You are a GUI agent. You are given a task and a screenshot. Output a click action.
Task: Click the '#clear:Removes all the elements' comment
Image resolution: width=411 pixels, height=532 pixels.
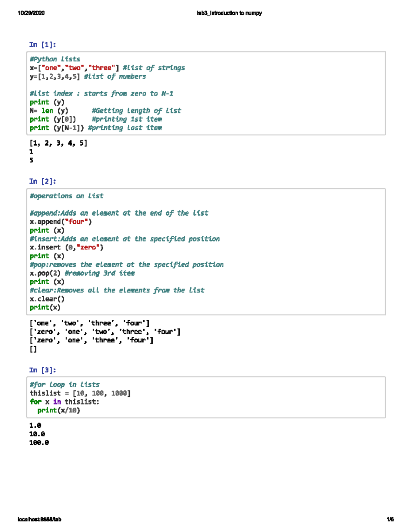pos(117,290)
